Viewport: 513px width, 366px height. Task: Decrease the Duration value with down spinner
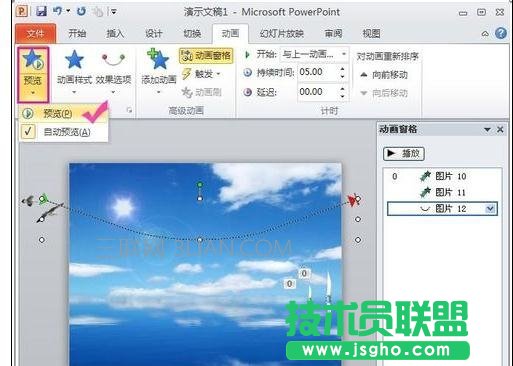tap(342, 76)
